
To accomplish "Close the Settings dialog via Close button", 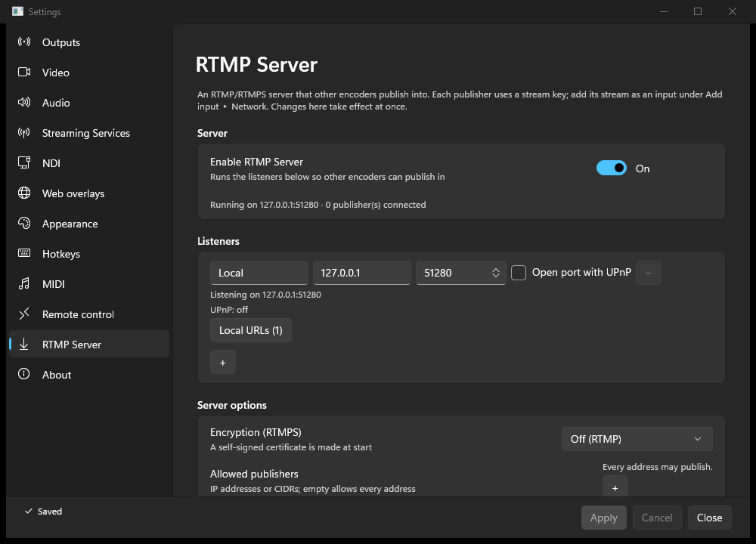I will [710, 518].
